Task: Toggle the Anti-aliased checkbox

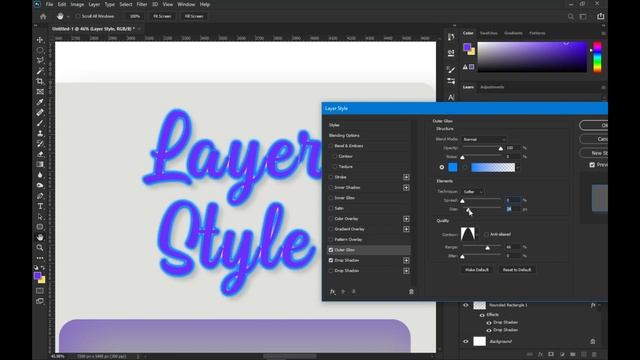Action: (x=486, y=234)
